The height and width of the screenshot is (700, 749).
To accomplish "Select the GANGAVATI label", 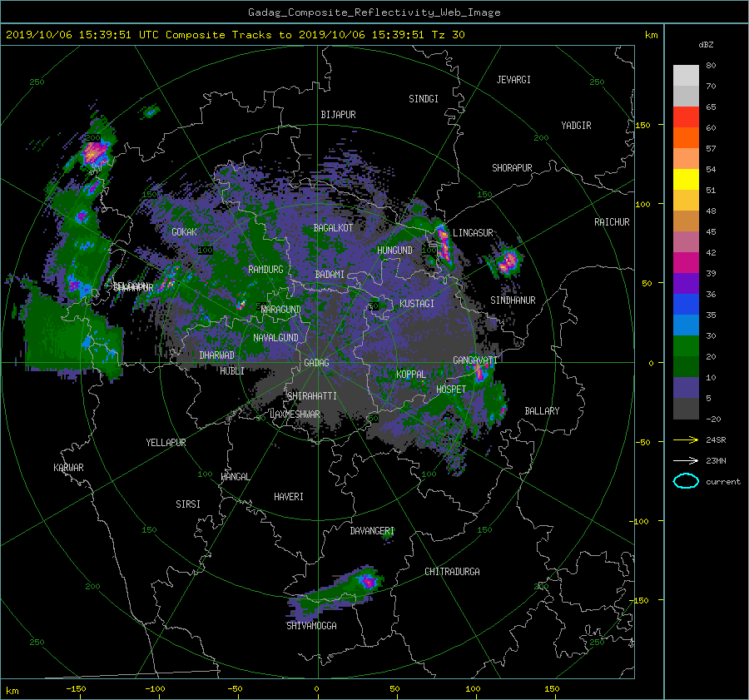I will coord(475,360).
